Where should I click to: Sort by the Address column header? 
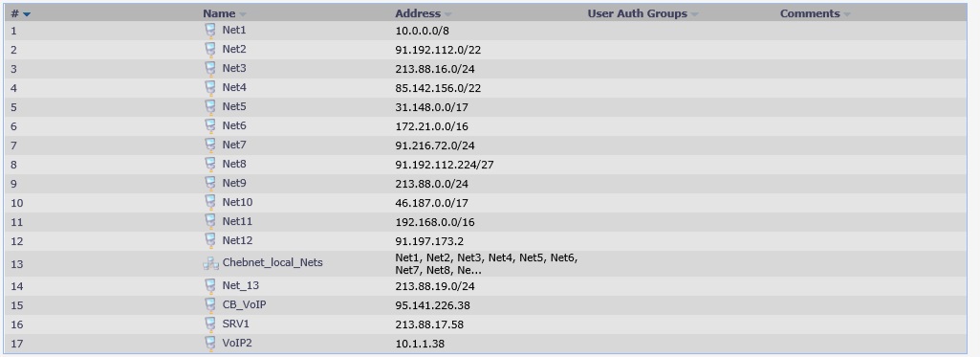click(x=418, y=13)
